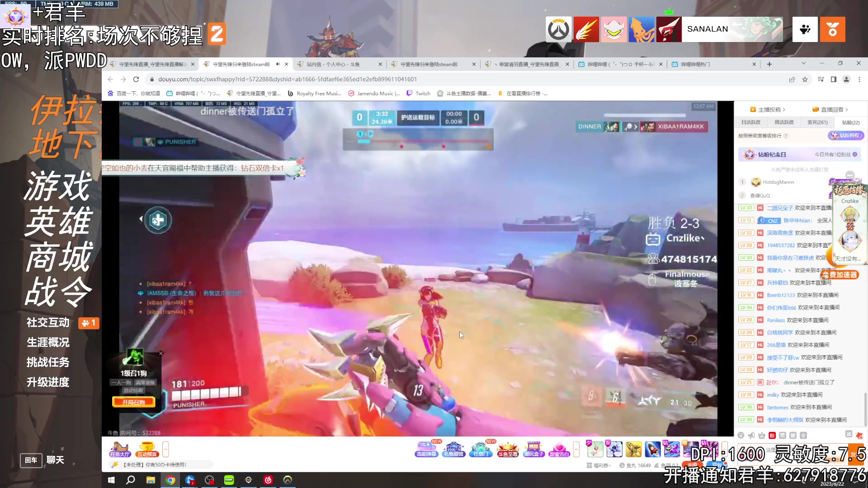
Task: Open Chrome share page icon
Action: [x=792, y=79]
